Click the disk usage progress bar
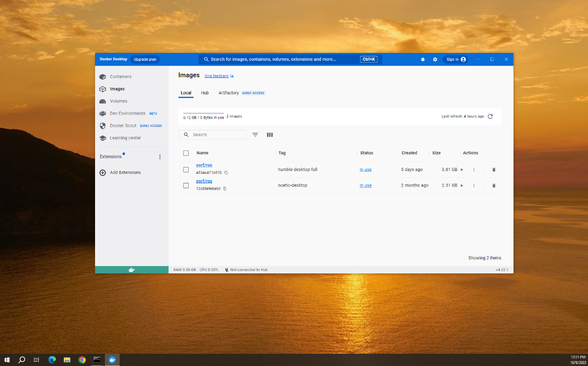Screen dimensions: 588x366 point(203,113)
